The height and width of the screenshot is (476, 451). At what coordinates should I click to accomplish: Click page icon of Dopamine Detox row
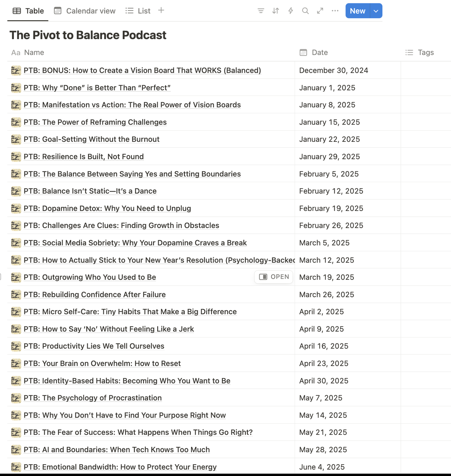click(x=16, y=208)
